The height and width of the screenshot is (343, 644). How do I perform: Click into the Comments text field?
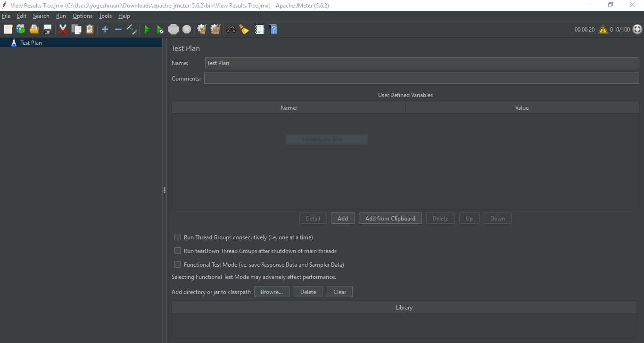(421, 79)
